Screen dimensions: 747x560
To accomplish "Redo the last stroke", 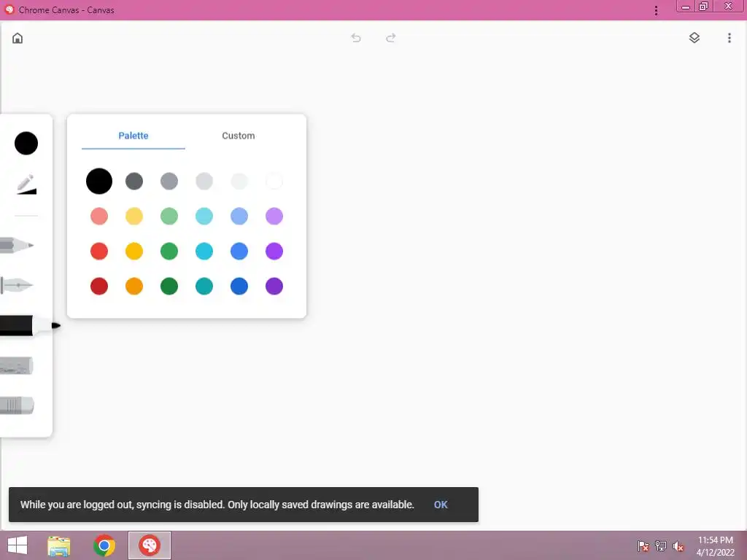I will [391, 38].
